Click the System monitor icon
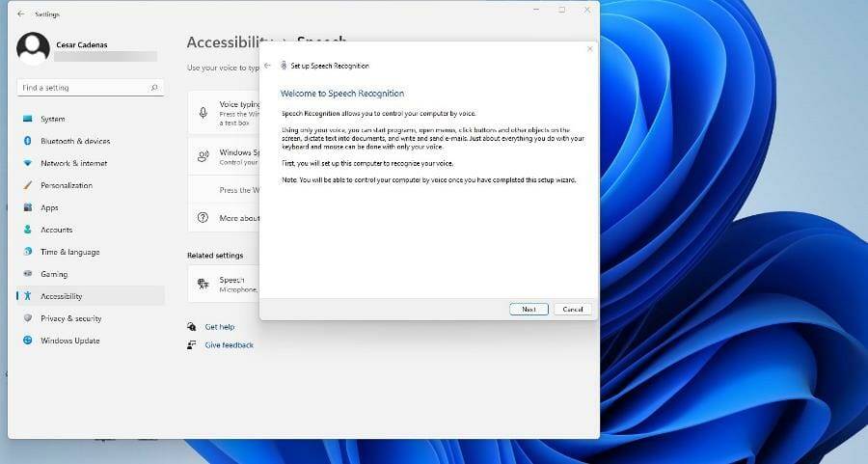This screenshot has height=464, width=868. pos(28,119)
